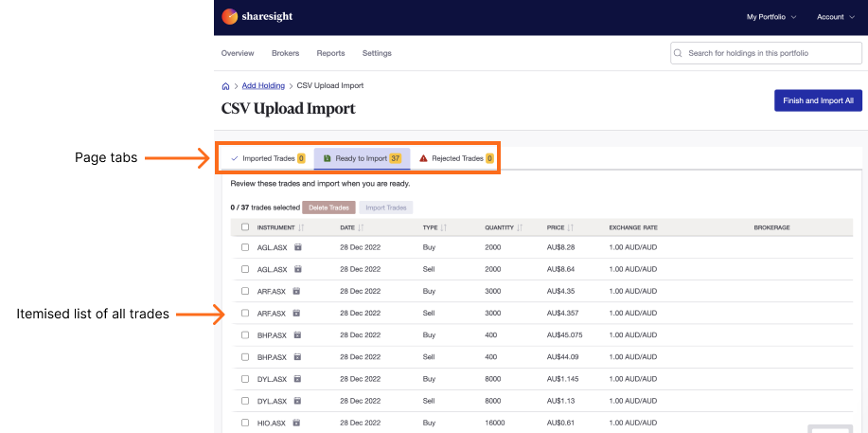Viewport: 868px width, 433px height.
Task: Click the BROKERAGE column header
Action: tap(771, 227)
